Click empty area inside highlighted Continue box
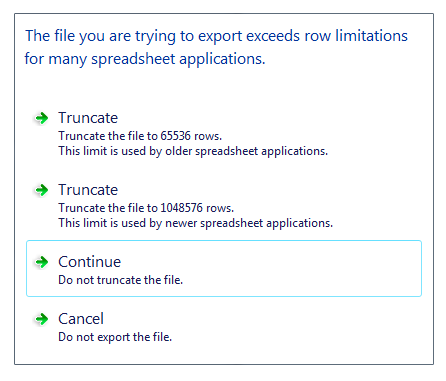The image size is (446, 381). [x=300, y=268]
